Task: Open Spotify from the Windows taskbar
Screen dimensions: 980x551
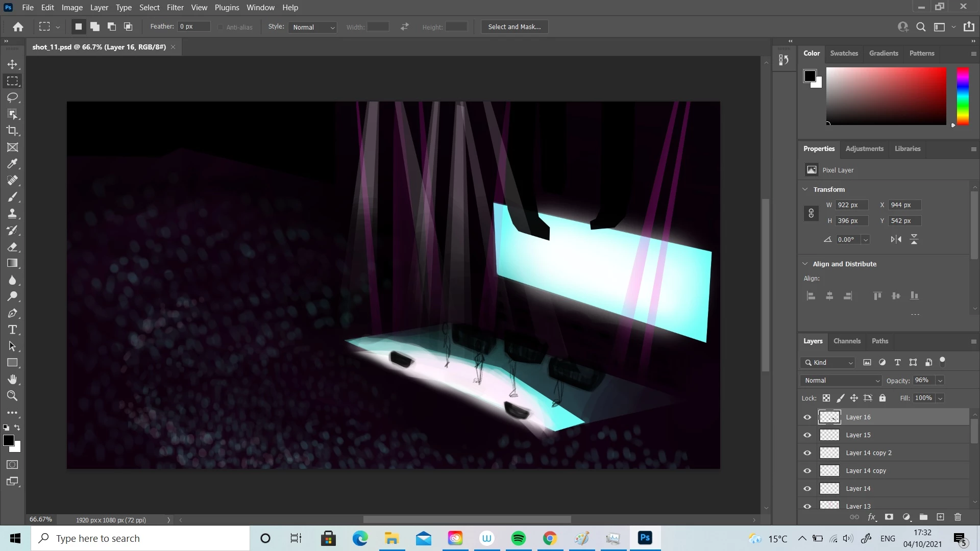Action: point(518,538)
